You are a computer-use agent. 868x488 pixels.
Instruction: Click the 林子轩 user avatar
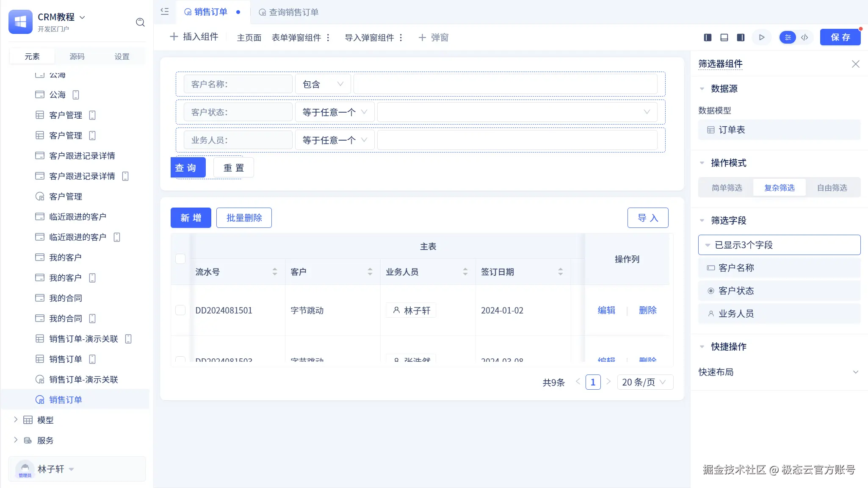[25, 469]
